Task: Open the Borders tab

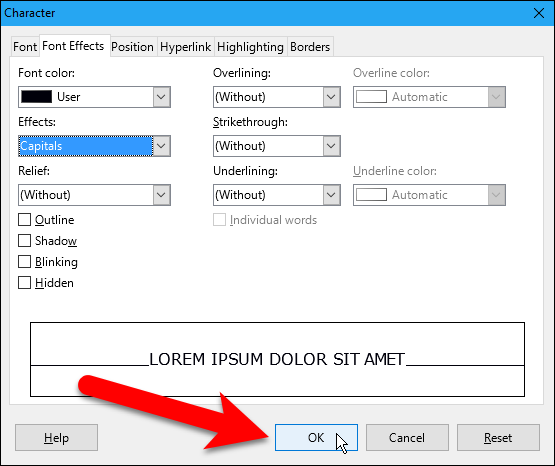Action: (310, 47)
